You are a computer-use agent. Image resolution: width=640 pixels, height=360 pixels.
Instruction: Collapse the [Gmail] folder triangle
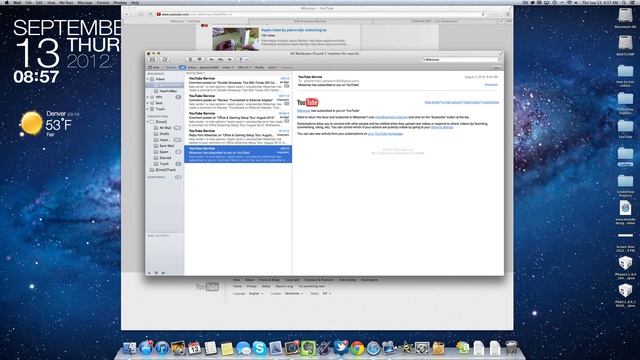[148, 122]
